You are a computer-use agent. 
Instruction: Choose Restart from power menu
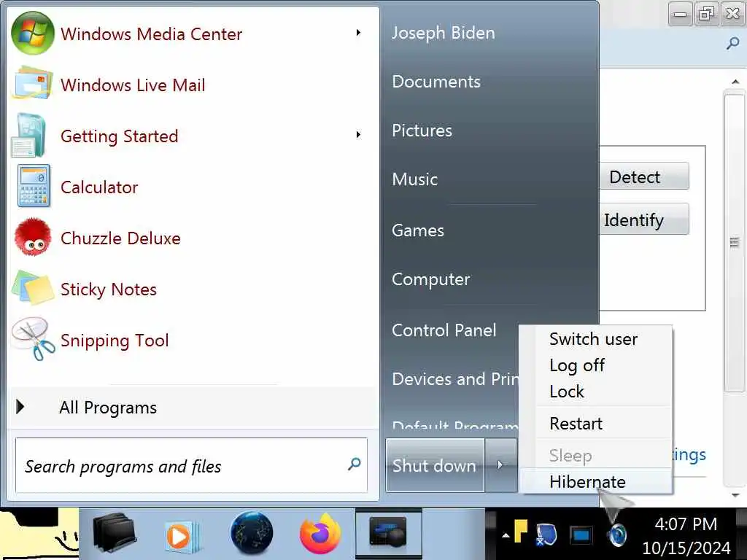coord(576,424)
